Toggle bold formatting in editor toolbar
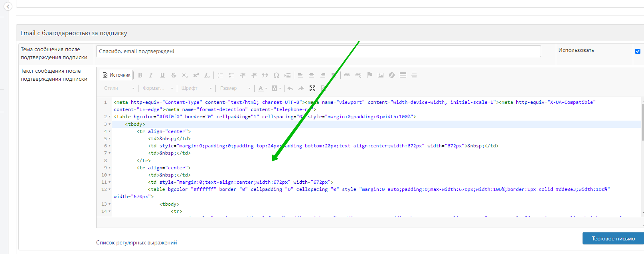 coord(140,75)
